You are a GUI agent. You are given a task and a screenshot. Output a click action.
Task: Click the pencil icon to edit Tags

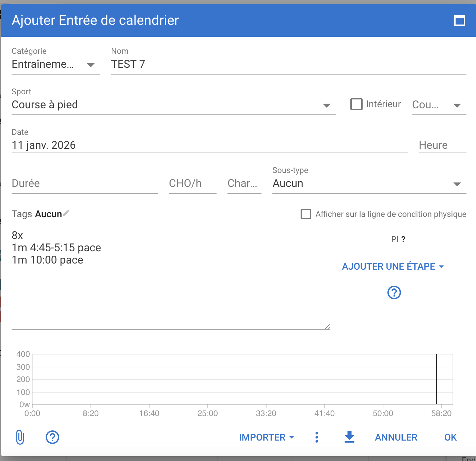[66, 213]
